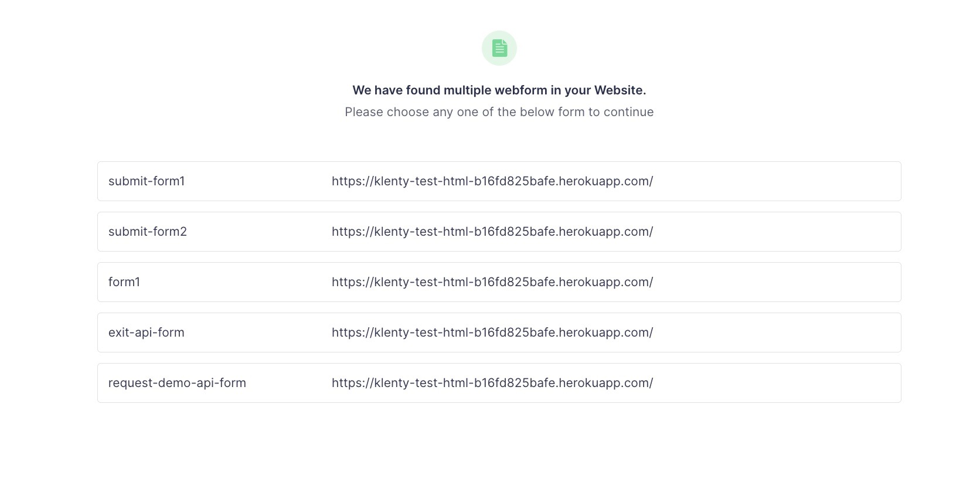Open the herokuapp URL beside request-demo-api-form

pyautogui.click(x=492, y=383)
